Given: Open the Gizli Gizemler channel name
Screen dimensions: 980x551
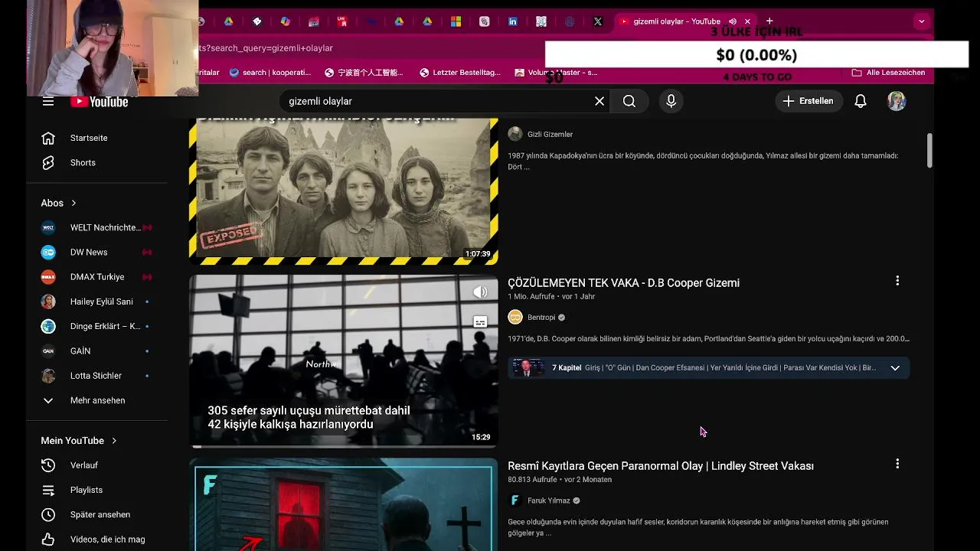Looking at the screenshot, I should point(550,135).
